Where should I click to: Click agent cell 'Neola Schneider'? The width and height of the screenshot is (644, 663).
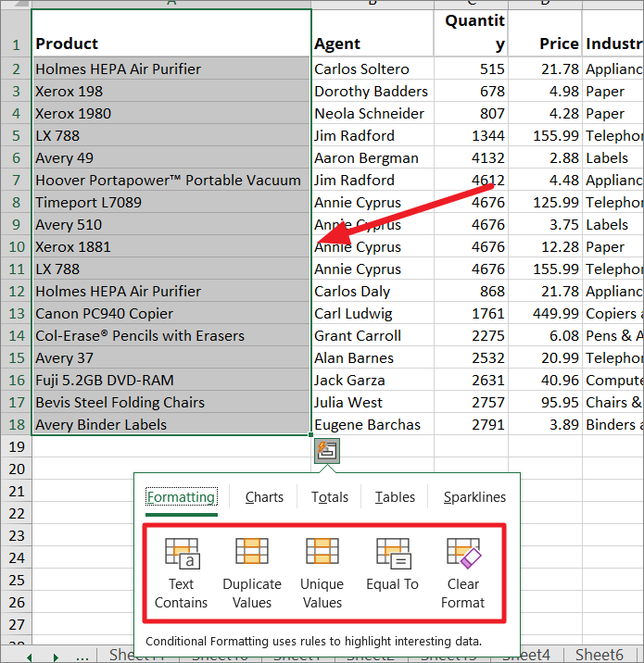click(x=373, y=113)
